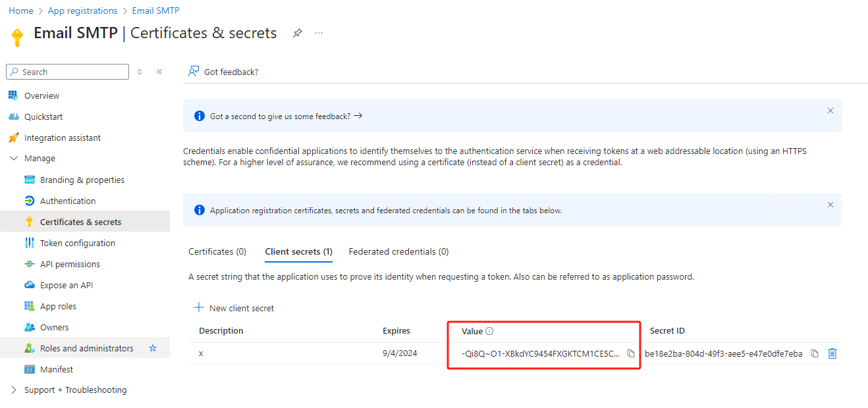Click New client secret button
This screenshot has width=868, height=408.
point(234,308)
